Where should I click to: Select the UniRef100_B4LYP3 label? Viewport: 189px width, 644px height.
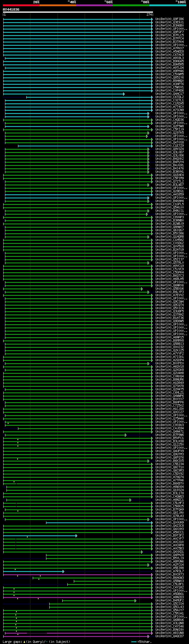(170, 292)
